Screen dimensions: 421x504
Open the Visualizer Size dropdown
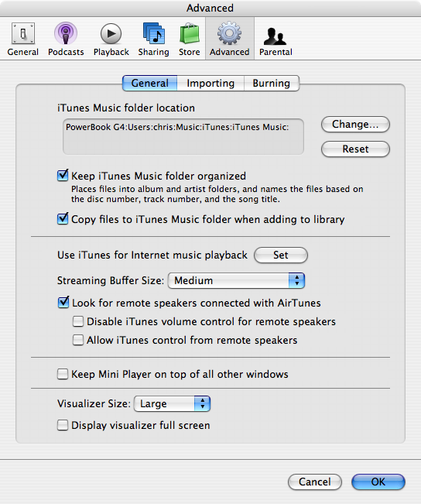(x=173, y=403)
